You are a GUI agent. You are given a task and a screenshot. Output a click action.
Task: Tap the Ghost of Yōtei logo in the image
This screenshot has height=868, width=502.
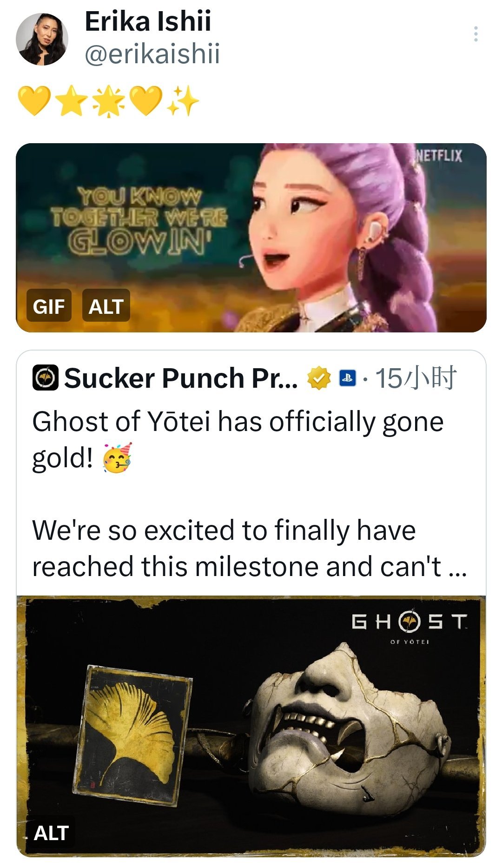410,628
